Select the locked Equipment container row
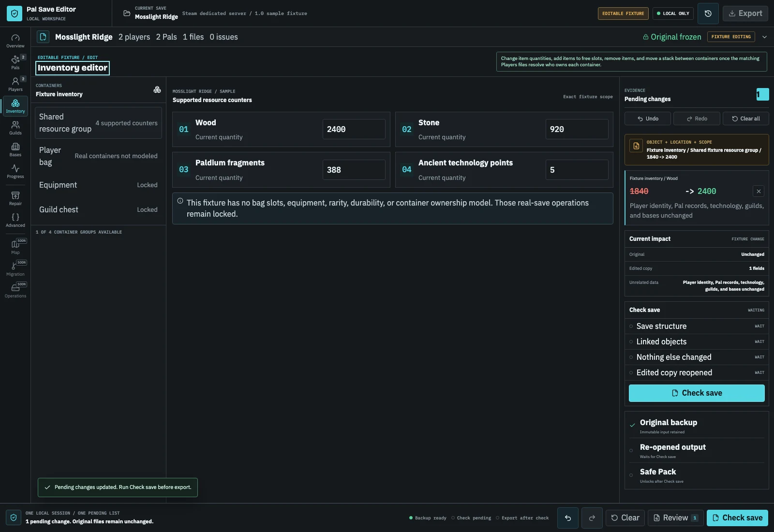The image size is (774, 532). coord(98,185)
